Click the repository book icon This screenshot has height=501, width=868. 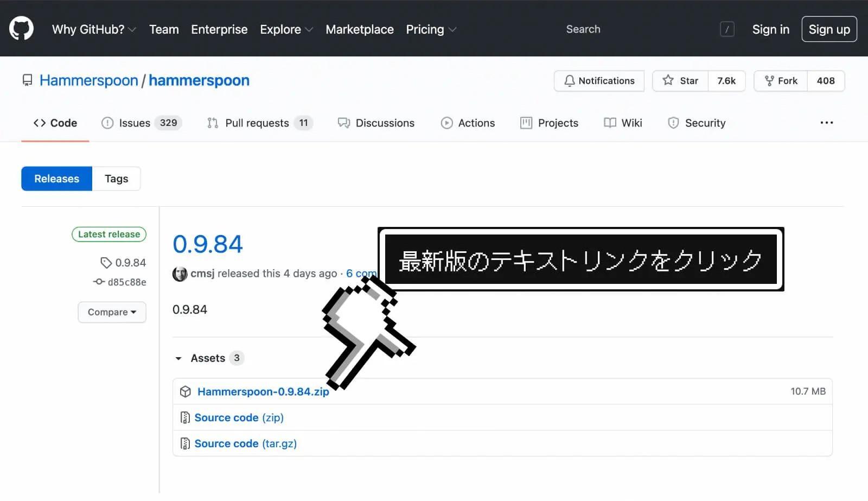27,80
